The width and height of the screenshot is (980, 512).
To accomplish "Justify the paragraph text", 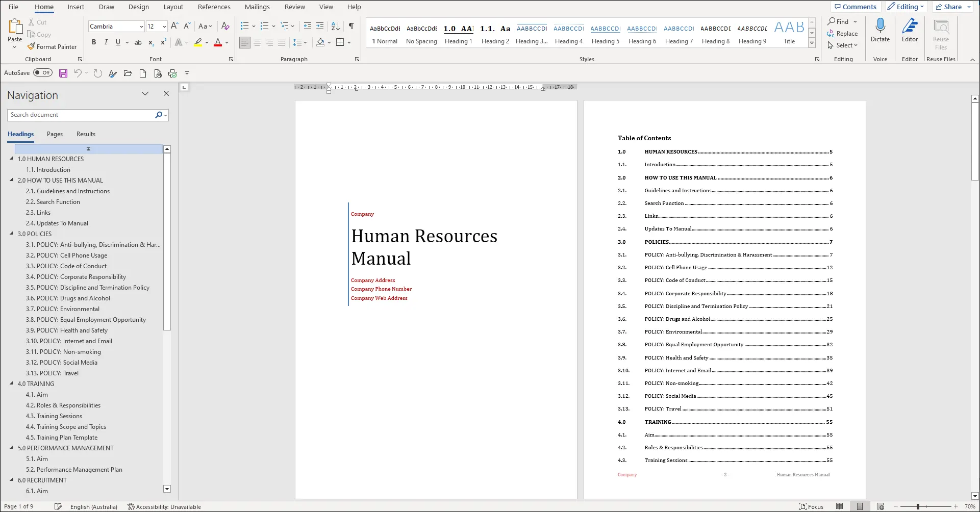I will tap(282, 42).
